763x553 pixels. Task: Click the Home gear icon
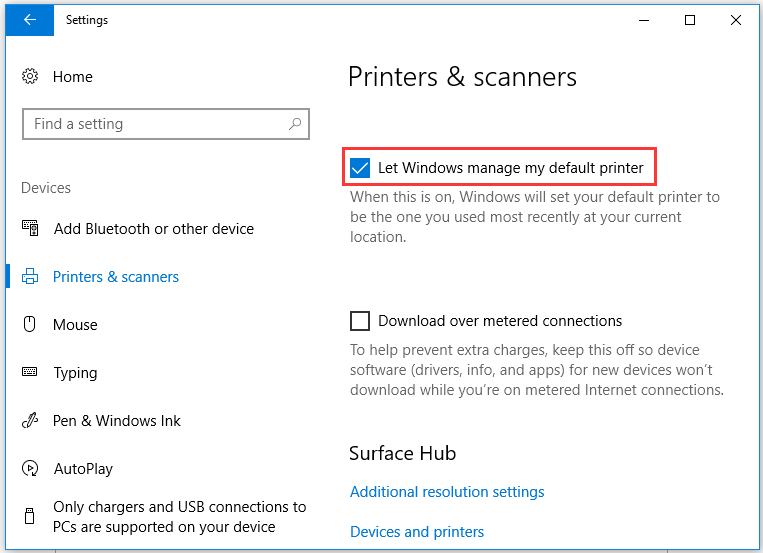click(x=30, y=77)
